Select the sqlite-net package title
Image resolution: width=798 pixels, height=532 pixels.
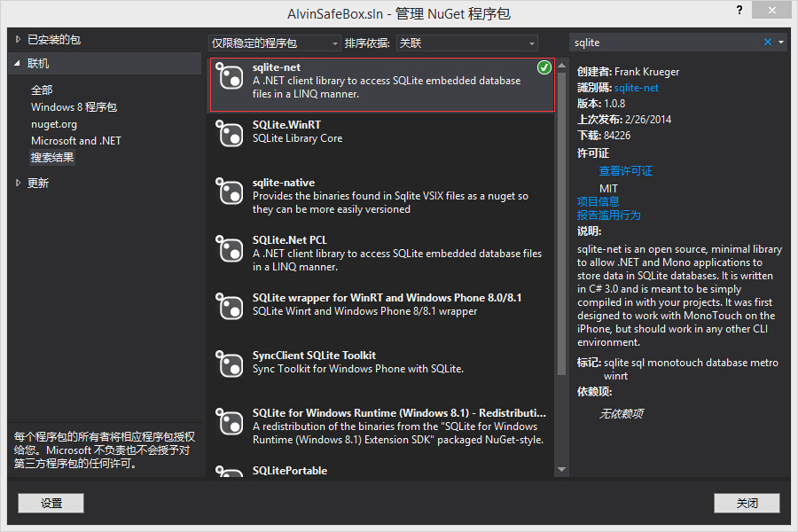coord(277,67)
